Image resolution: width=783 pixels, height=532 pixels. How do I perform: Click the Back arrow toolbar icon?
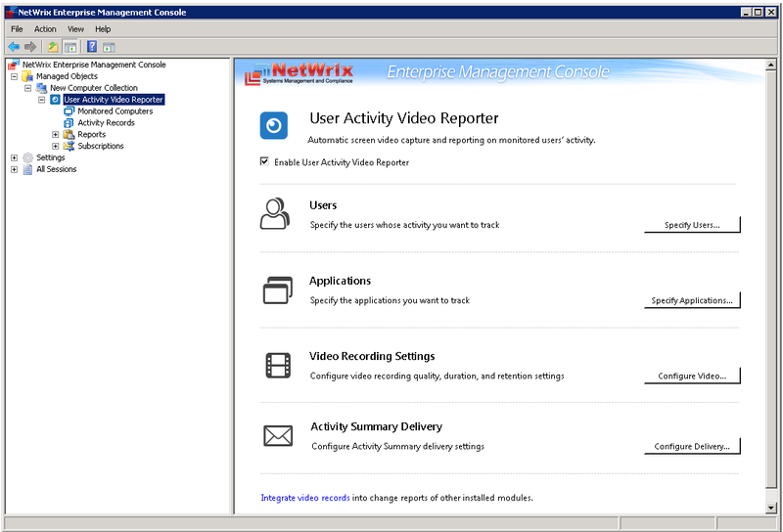[14, 47]
